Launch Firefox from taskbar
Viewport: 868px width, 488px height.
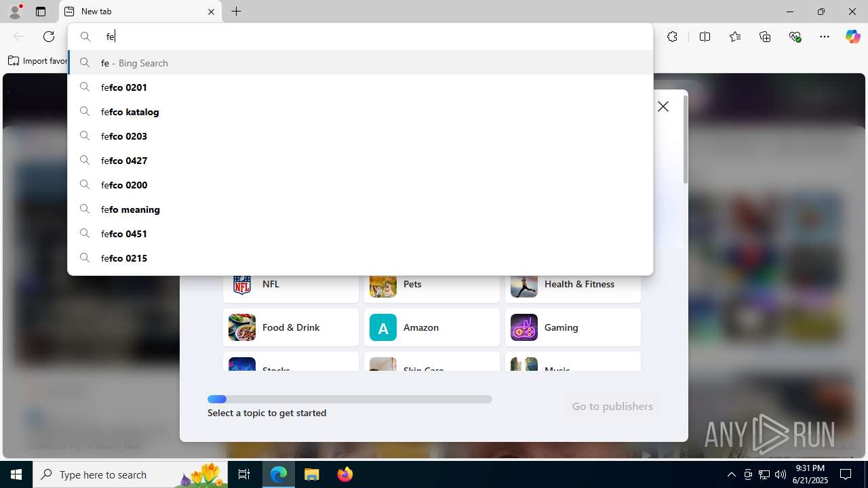(344, 474)
